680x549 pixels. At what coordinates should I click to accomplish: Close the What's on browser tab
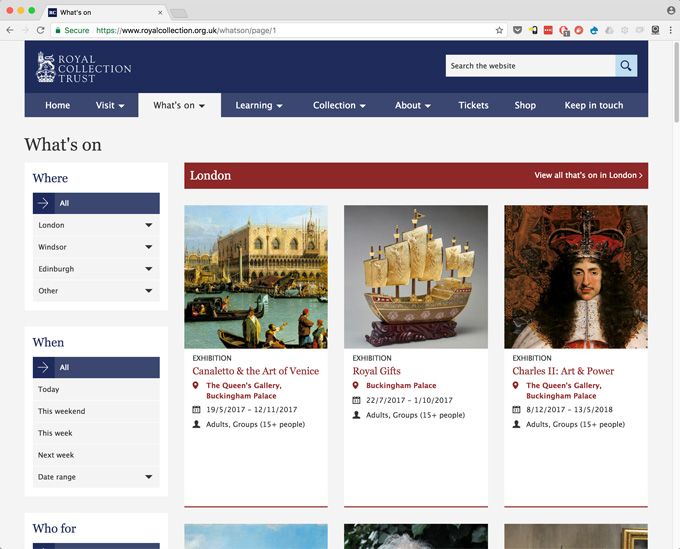160,13
